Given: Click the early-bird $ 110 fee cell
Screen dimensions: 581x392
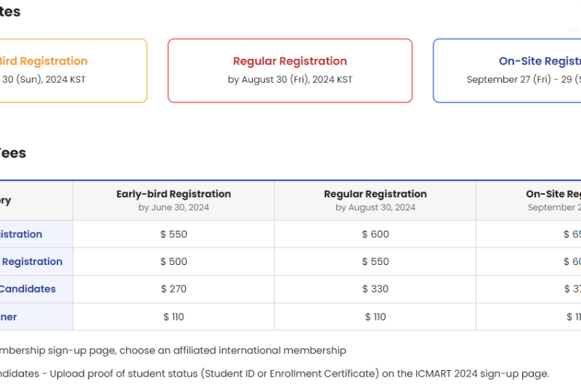Looking at the screenshot, I should [174, 317].
